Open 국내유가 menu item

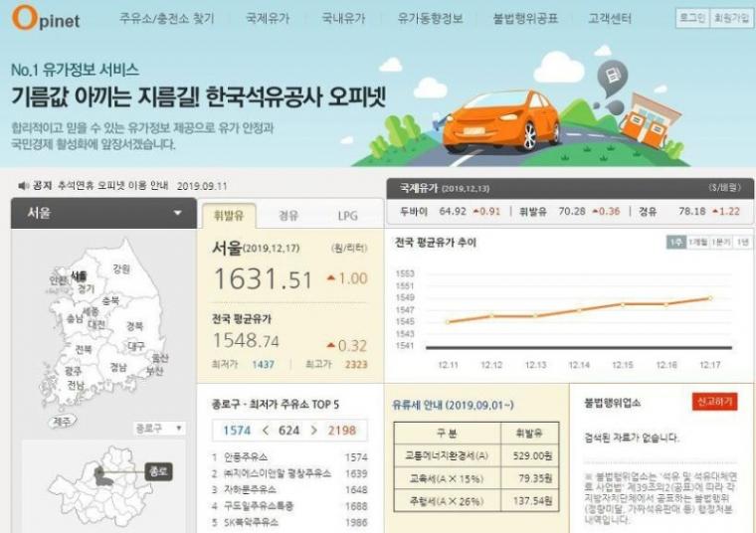pyautogui.click(x=343, y=18)
